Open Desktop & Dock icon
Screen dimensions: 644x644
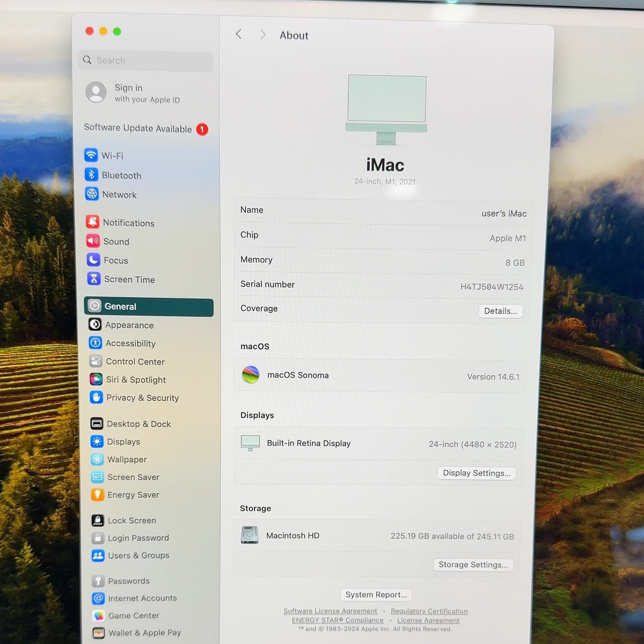click(97, 423)
